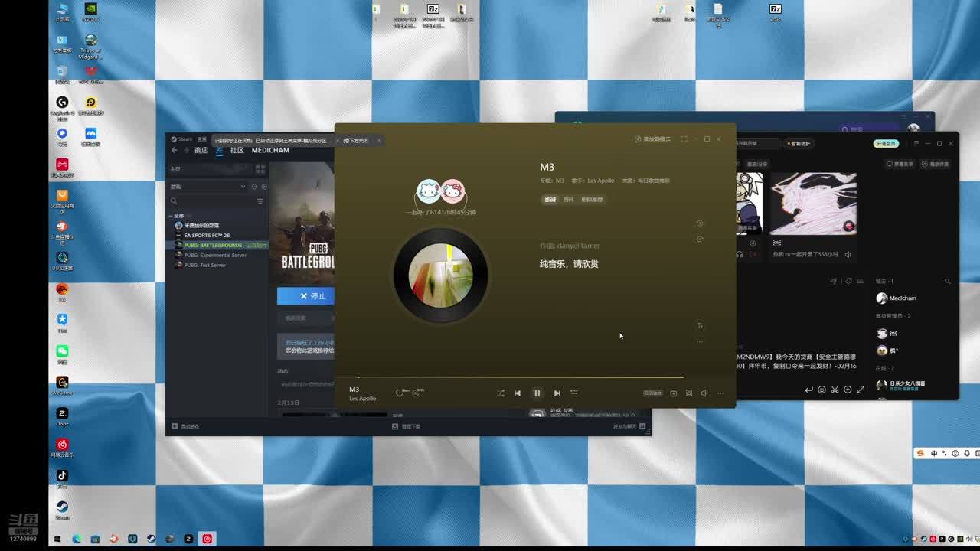
Task: Open the emoji picker in chat
Action: pos(822,390)
